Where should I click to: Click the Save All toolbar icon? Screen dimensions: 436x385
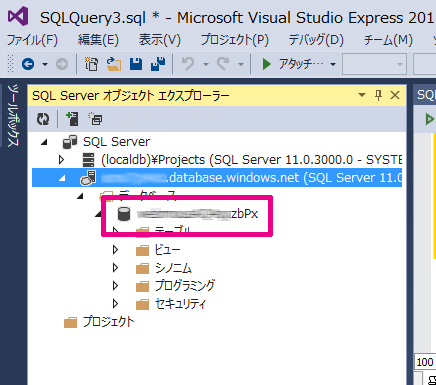point(158,64)
